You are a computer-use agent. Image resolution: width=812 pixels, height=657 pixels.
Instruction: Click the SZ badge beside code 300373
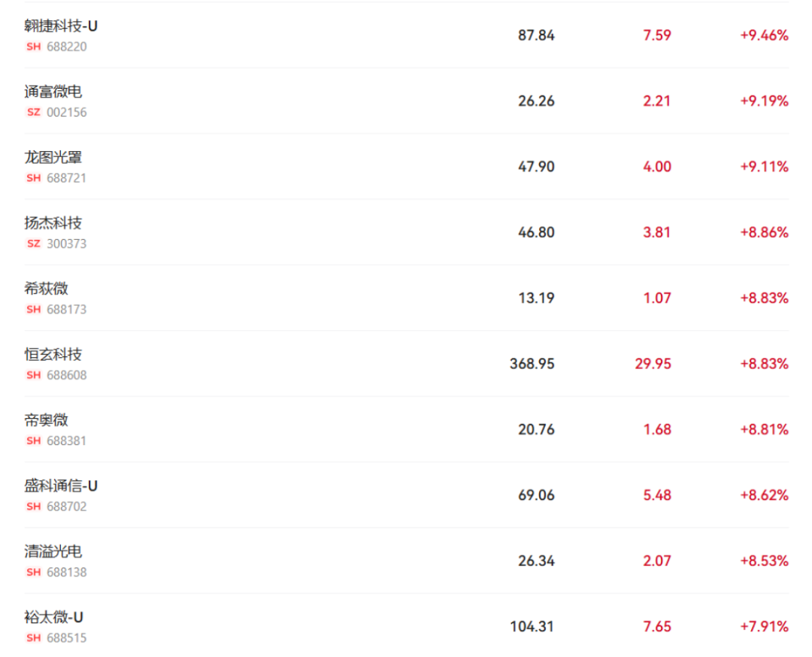click(33, 244)
